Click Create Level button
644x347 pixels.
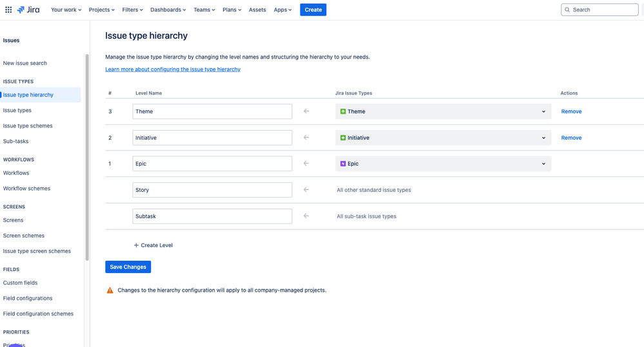pyautogui.click(x=153, y=245)
